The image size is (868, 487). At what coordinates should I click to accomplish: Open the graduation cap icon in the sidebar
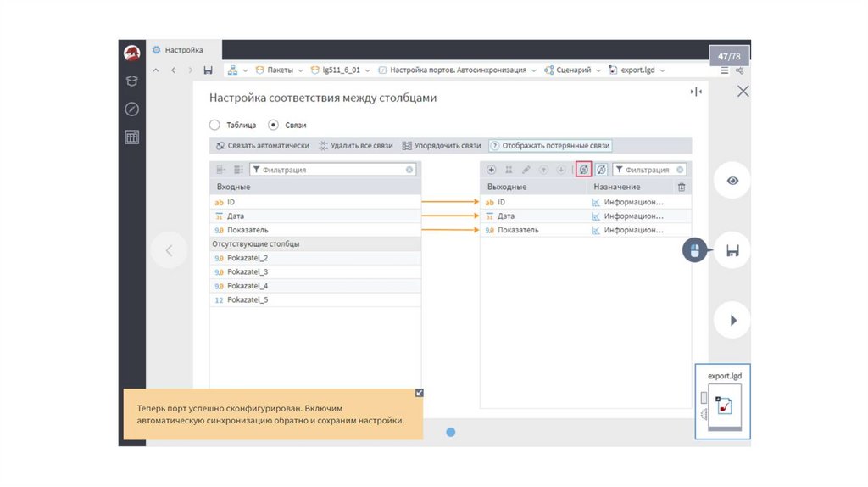131,81
